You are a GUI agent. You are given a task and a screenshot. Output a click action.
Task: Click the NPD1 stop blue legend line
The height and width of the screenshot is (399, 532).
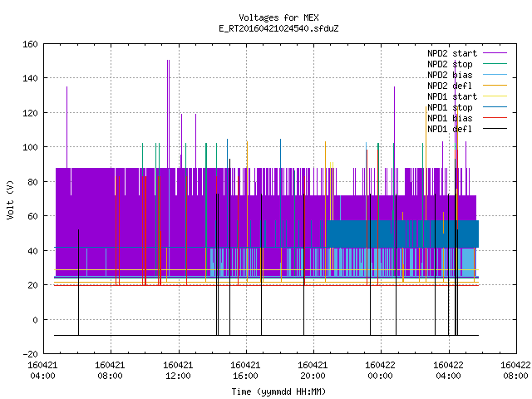click(x=495, y=107)
